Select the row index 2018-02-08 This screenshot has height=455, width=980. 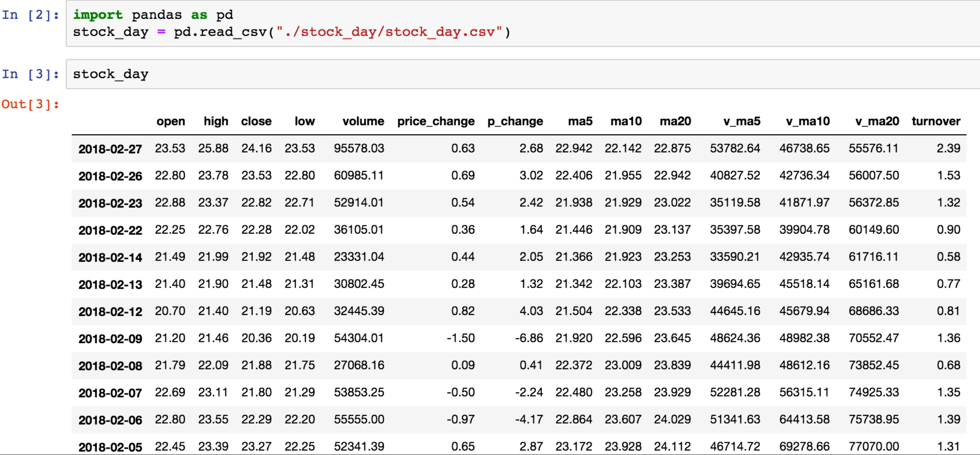[110, 366]
